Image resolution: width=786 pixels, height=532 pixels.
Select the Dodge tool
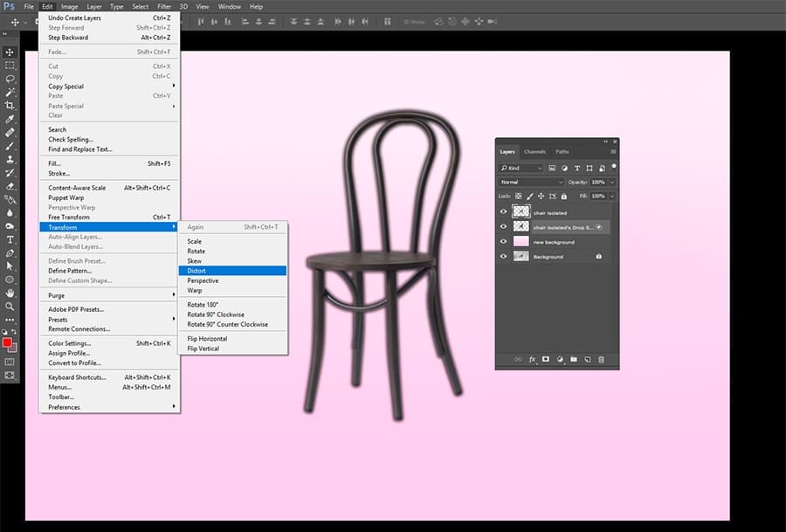click(x=10, y=226)
